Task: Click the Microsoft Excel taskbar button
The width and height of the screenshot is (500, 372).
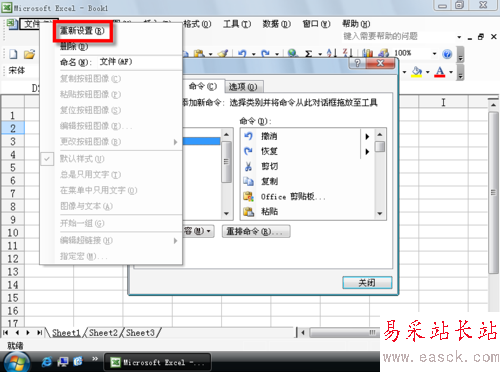Action: (157, 362)
